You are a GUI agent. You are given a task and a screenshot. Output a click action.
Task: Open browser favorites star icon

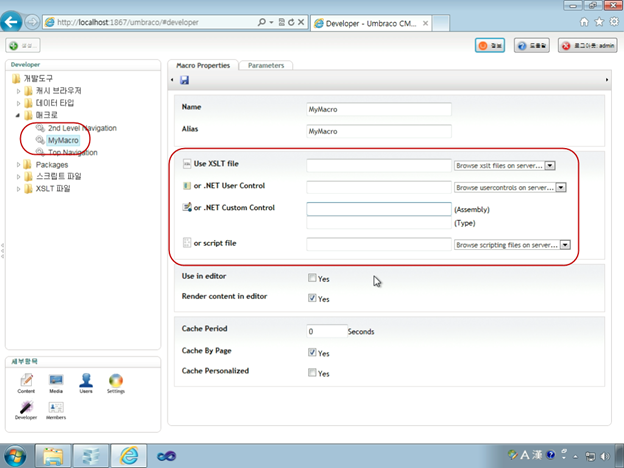[599, 22]
